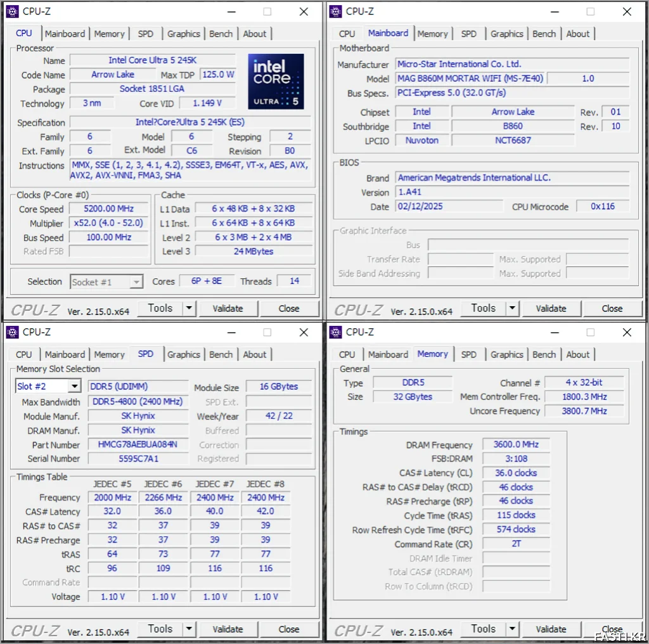Click part number 'HMCG78AEBUA084N'
649x644 pixels.
coord(138,444)
